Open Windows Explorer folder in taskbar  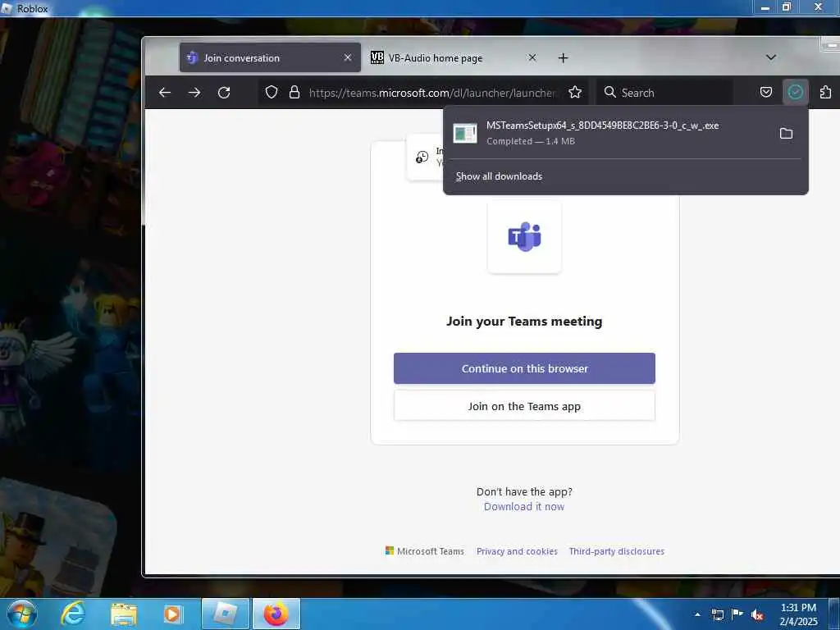point(124,614)
